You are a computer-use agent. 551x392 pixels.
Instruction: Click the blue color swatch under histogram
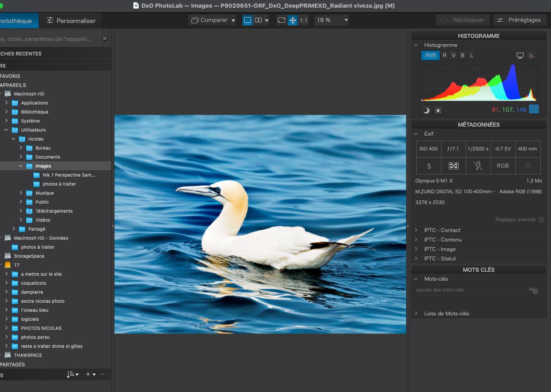tap(534, 109)
